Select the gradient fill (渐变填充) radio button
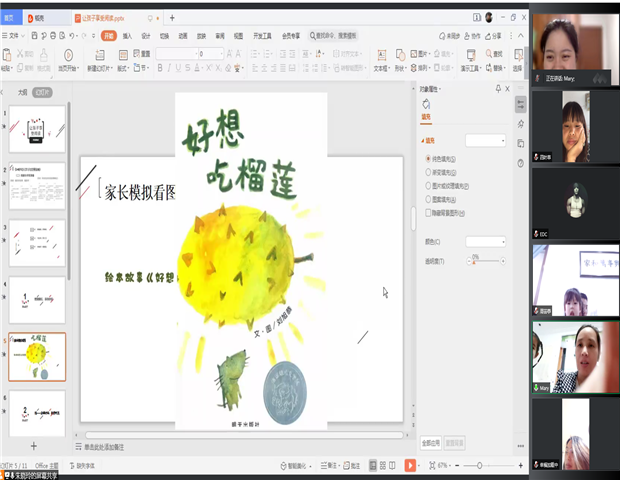The image size is (620, 480). pyautogui.click(x=428, y=172)
